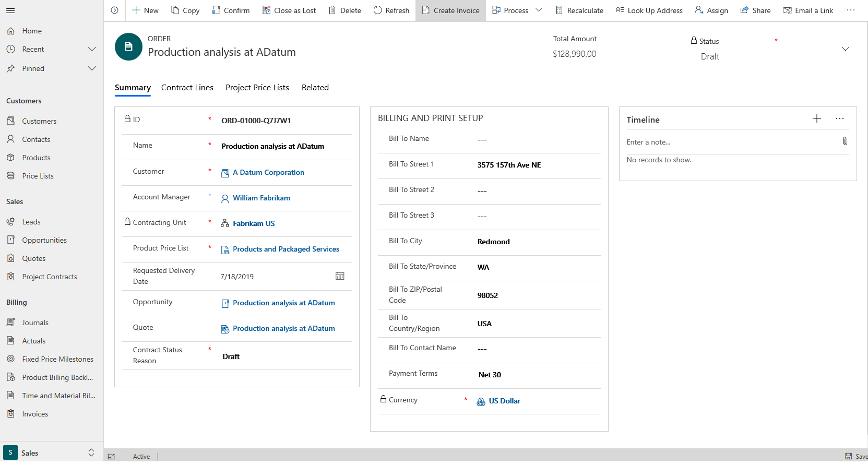Add a new Timeline record
Screen dimensions: 868x465
817,119
